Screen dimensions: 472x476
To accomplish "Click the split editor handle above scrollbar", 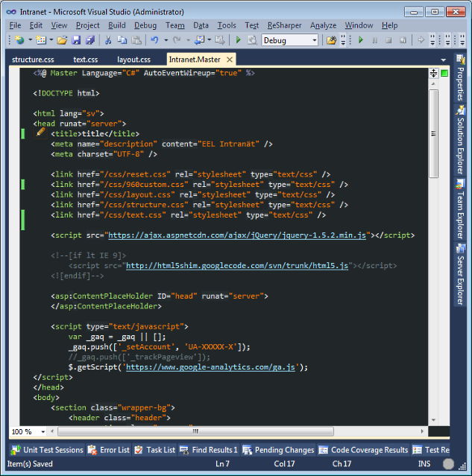I will (433, 73).
